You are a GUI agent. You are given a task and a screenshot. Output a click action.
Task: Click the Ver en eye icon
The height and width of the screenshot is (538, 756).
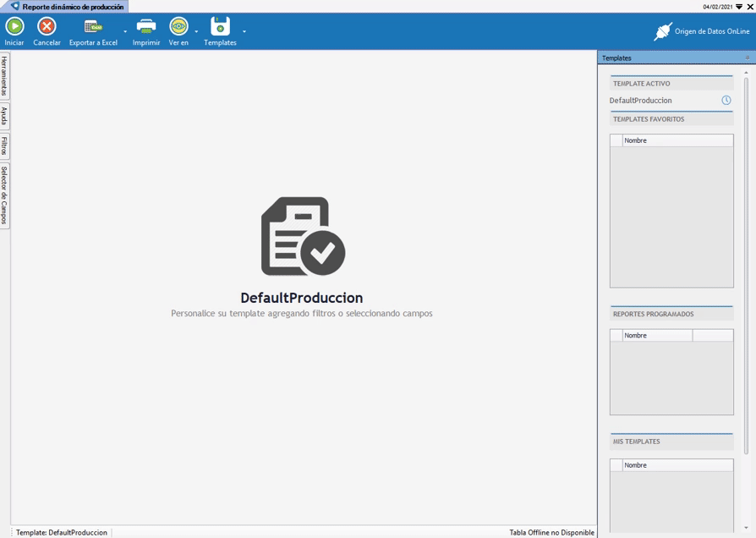(178, 26)
